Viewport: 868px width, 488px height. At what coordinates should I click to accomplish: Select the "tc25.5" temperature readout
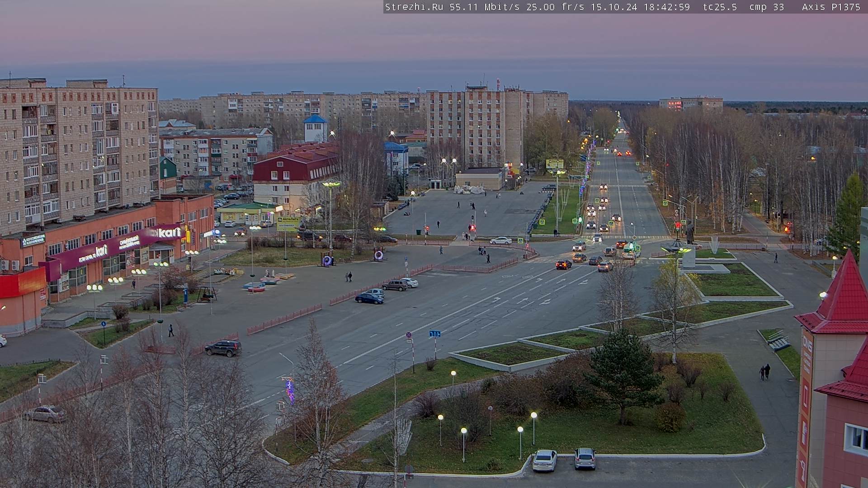[x=720, y=7]
